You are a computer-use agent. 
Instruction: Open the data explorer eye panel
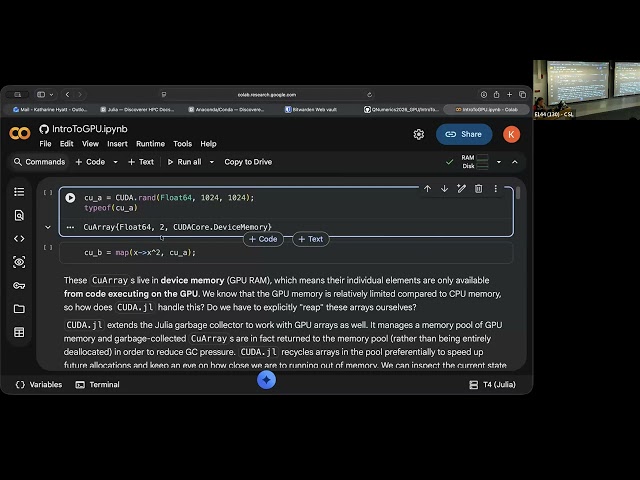[x=19, y=262]
